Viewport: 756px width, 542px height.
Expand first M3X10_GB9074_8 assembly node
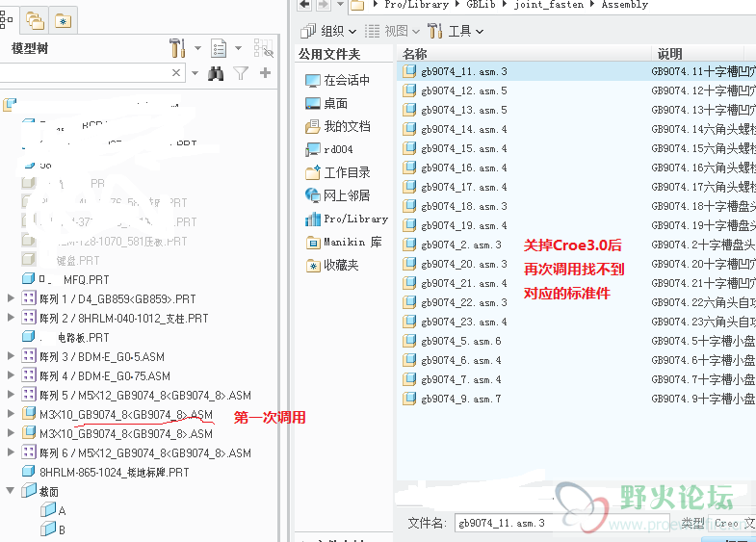[x=11, y=414]
